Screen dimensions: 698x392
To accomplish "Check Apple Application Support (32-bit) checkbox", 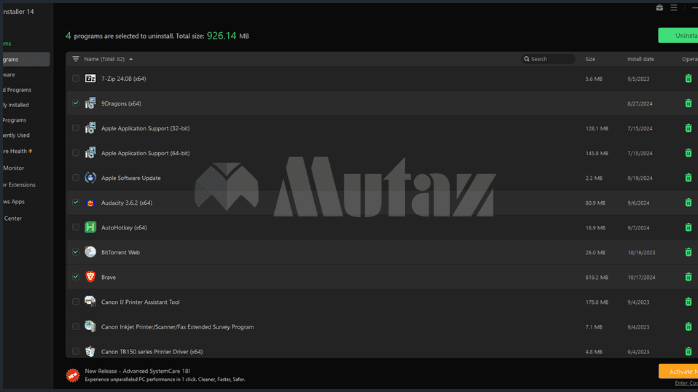I will click(76, 128).
